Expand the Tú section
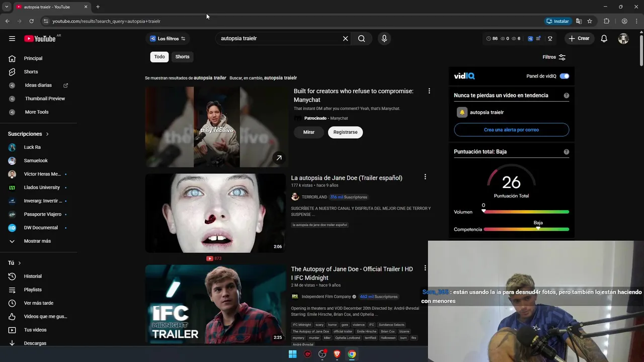The height and width of the screenshot is (362, 644). (15, 263)
